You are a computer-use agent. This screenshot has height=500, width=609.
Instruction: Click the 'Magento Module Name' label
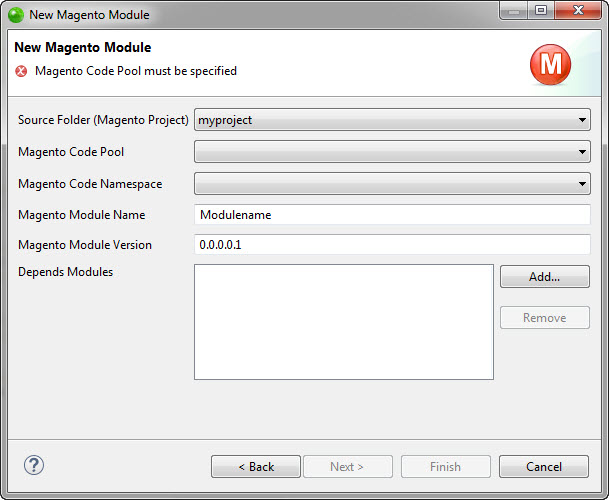82,215
